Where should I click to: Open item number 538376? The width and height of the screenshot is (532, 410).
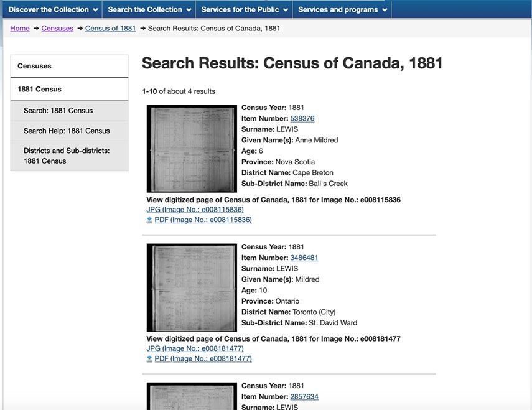[x=302, y=119]
